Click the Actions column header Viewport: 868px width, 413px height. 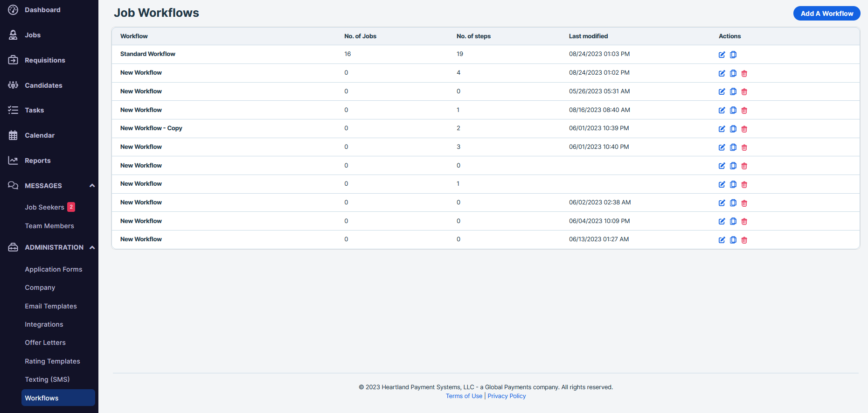[x=729, y=36]
